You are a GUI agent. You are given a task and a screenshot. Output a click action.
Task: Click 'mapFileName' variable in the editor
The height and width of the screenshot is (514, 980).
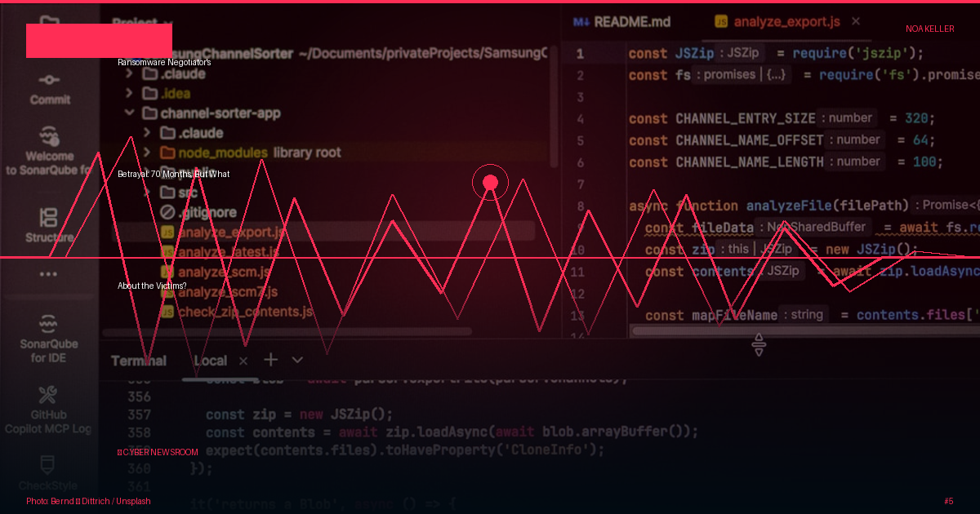click(735, 315)
